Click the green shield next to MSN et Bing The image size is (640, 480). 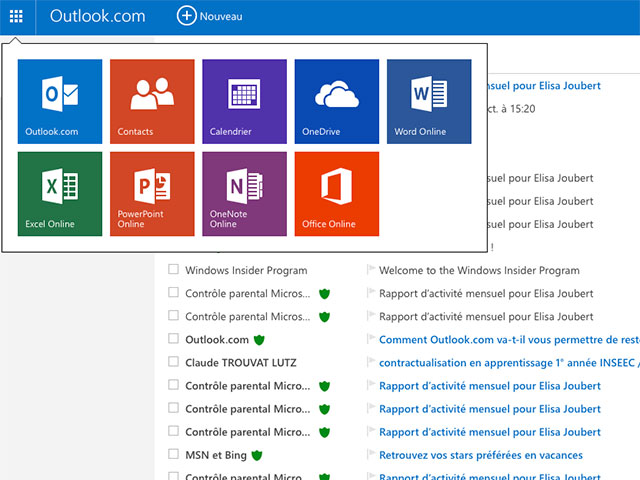257,456
